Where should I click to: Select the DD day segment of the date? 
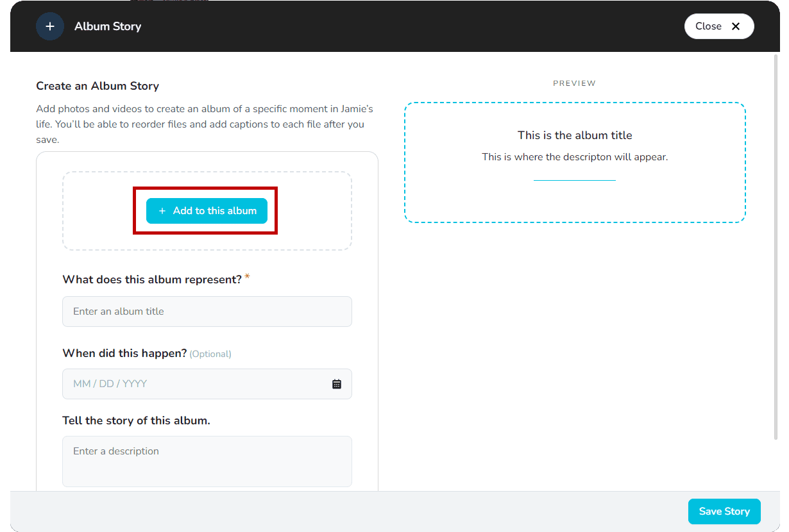[x=106, y=384]
